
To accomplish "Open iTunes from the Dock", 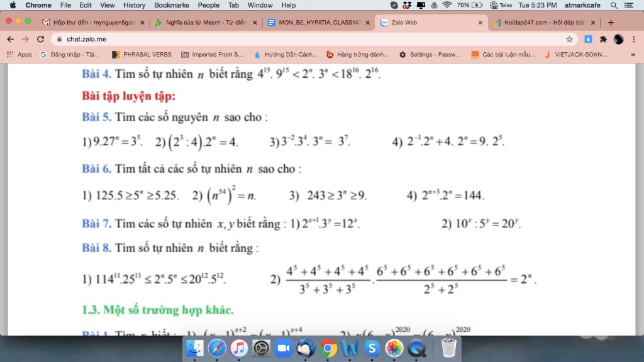I will tap(239, 348).
